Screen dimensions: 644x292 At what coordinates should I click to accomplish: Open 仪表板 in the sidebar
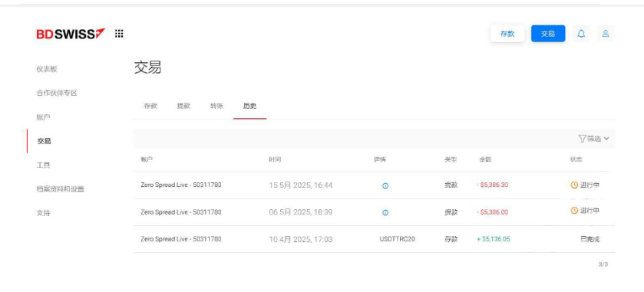tap(47, 69)
